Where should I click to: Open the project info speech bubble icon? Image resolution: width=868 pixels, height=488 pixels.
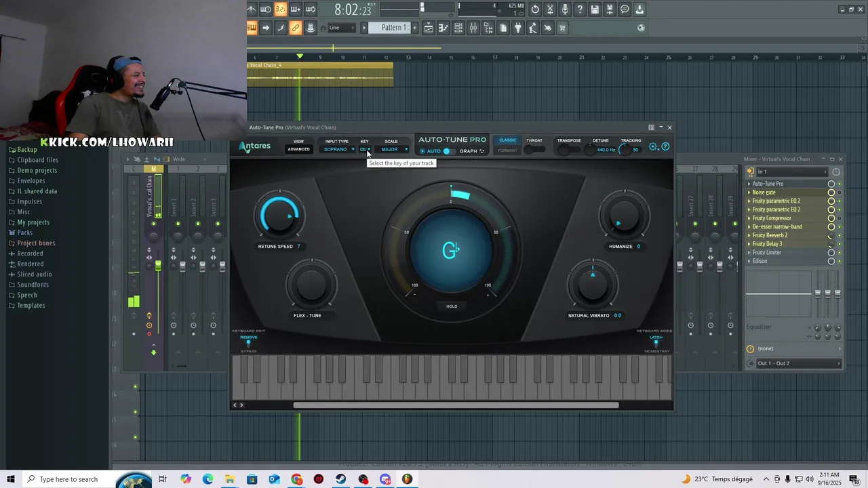point(625,9)
